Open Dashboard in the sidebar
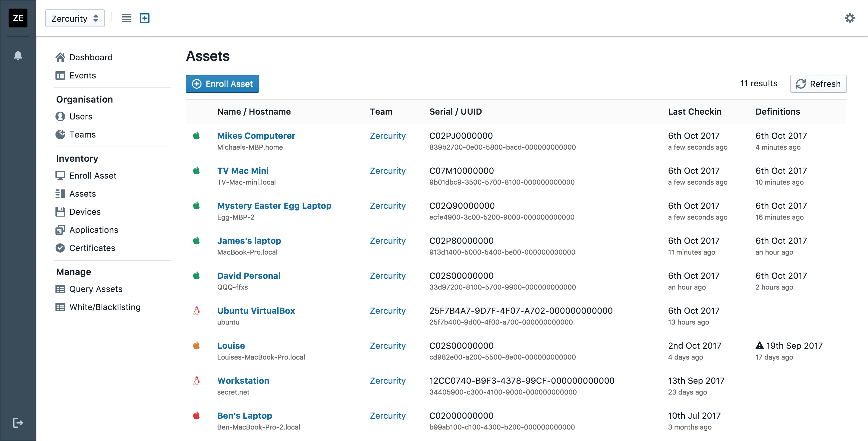 tap(91, 57)
